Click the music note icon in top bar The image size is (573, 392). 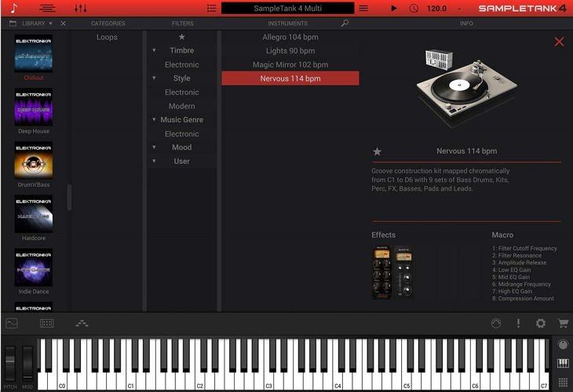(x=13, y=8)
